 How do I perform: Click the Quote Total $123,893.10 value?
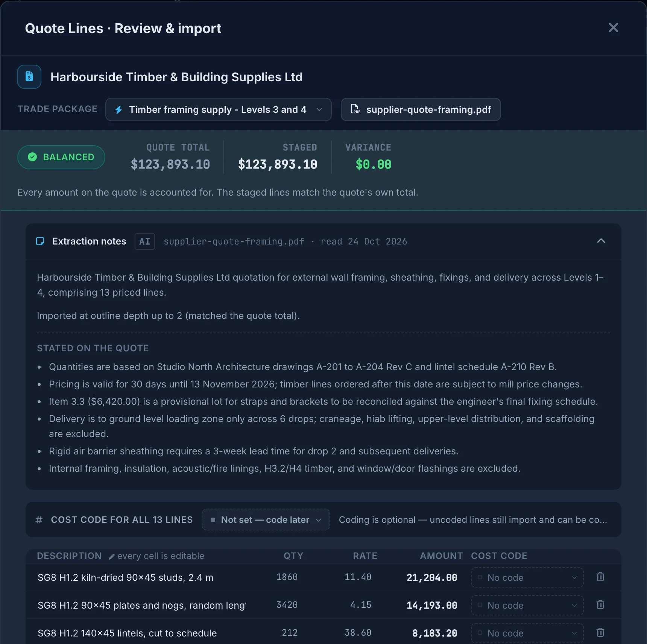(x=170, y=164)
